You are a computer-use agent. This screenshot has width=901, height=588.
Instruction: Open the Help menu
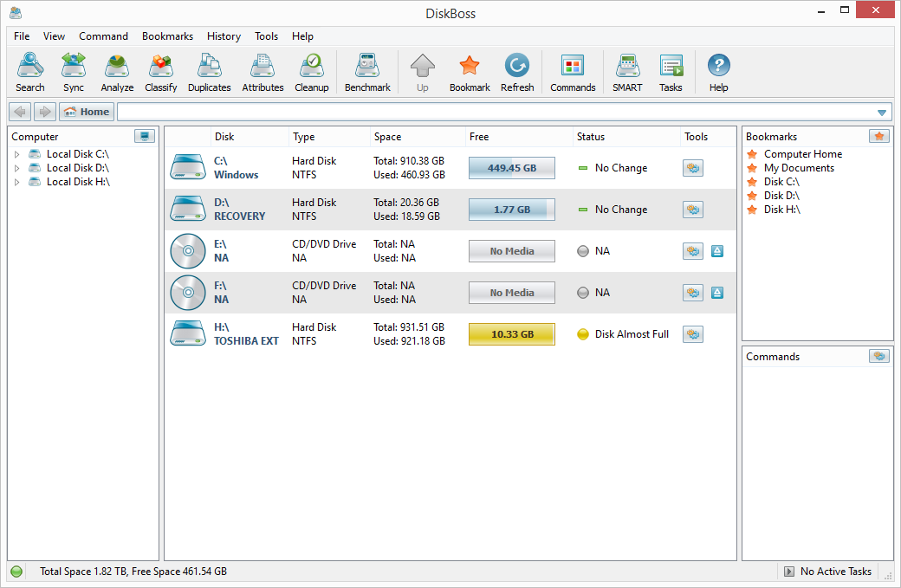[x=302, y=36]
